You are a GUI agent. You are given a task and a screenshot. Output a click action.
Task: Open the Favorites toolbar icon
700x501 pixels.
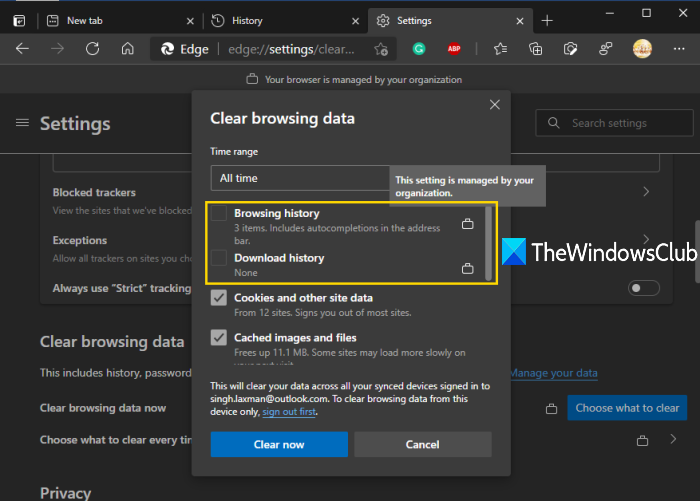501,48
